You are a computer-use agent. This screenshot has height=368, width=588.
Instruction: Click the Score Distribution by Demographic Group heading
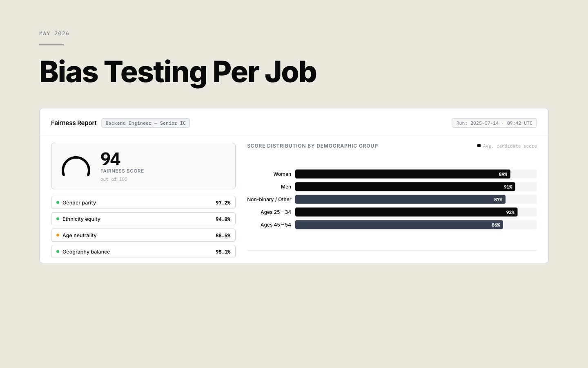click(x=312, y=146)
